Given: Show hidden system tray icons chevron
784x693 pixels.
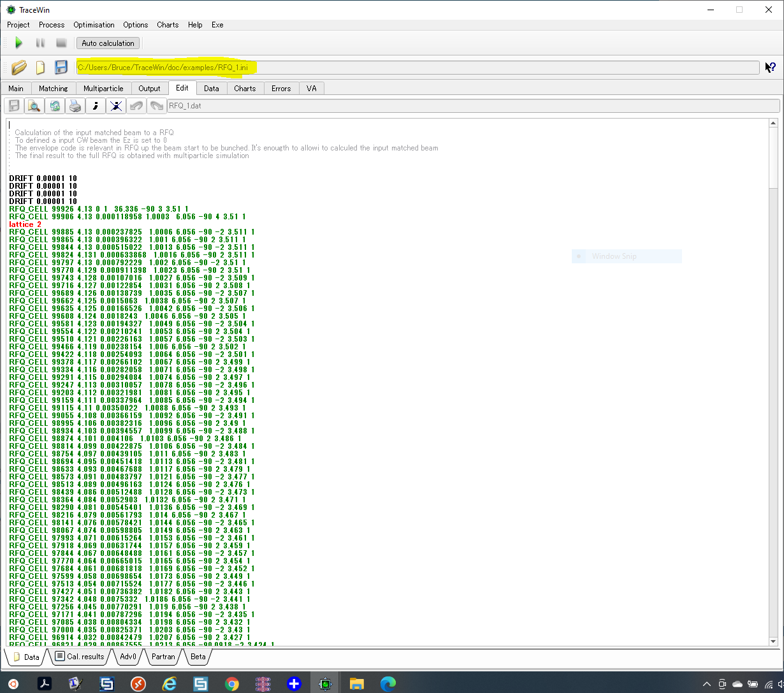Looking at the screenshot, I should (x=706, y=684).
